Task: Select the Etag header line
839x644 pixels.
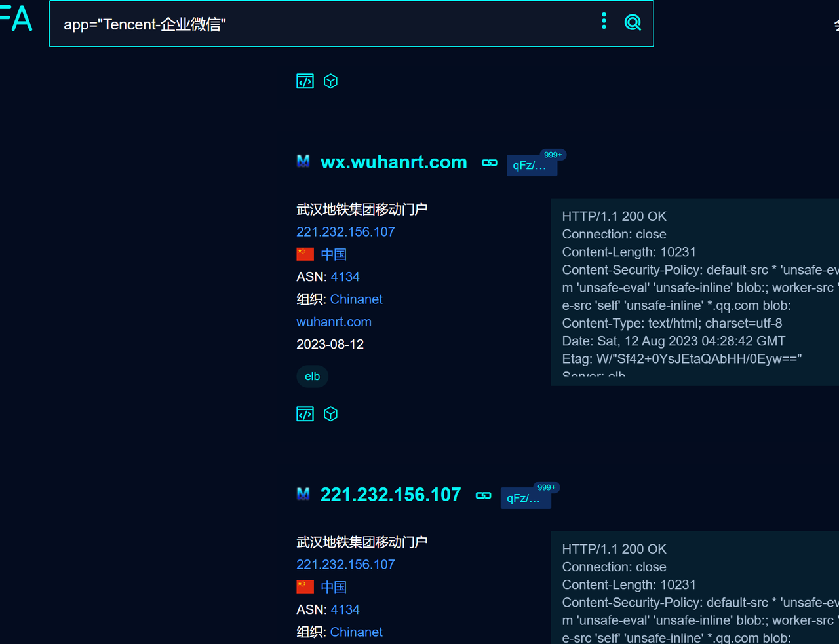Action: [682, 358]
